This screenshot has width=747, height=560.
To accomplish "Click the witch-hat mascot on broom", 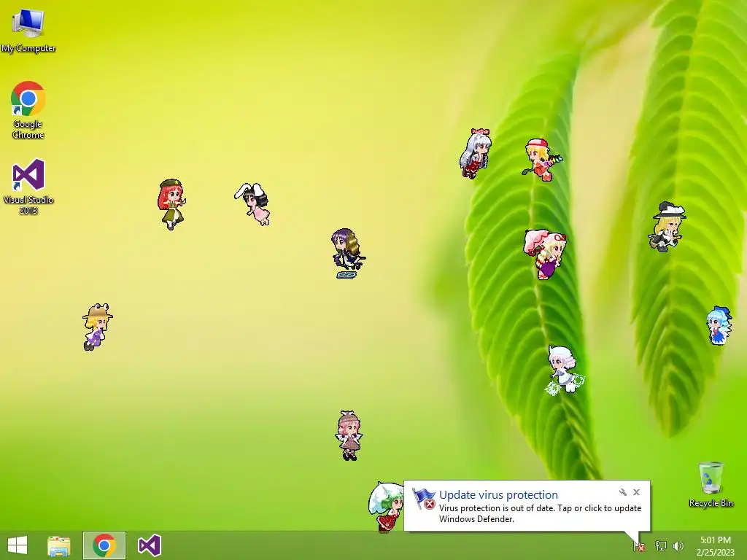I will click(x=667, y=227).
